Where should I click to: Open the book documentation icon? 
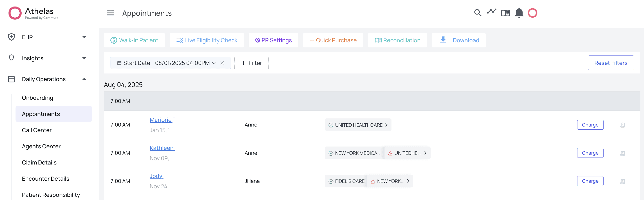click(x=505, y=13)
